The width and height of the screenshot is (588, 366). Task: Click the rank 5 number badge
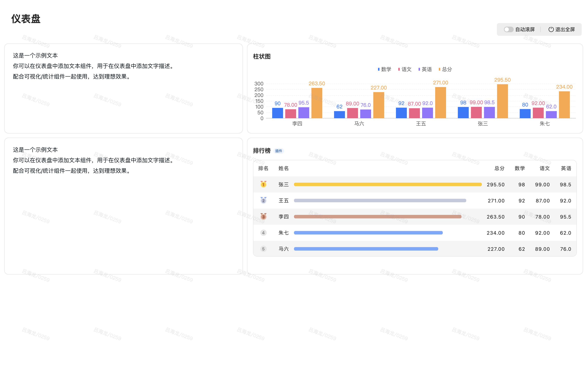point(263,249)
